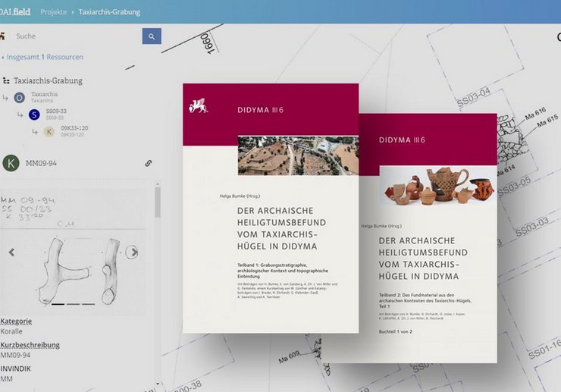Copy the link icon next to MM09-94
Image resolution: width=561 pixels, height=392 pixels.
point(148,163)
